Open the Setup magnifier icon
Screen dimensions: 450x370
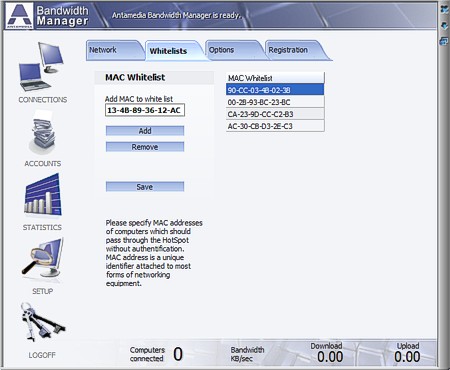click(43, 258)
